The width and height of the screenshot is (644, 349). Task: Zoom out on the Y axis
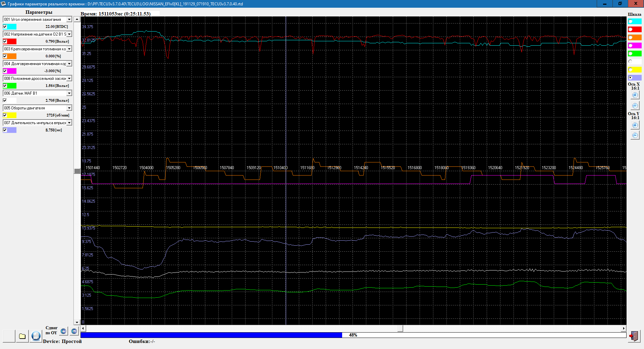(x=635, y=135)
